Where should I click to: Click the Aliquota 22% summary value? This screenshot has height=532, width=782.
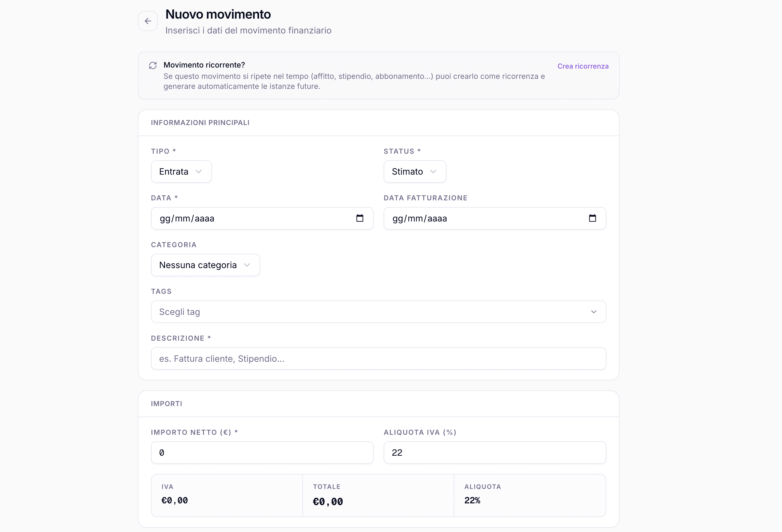pos(472,500)
